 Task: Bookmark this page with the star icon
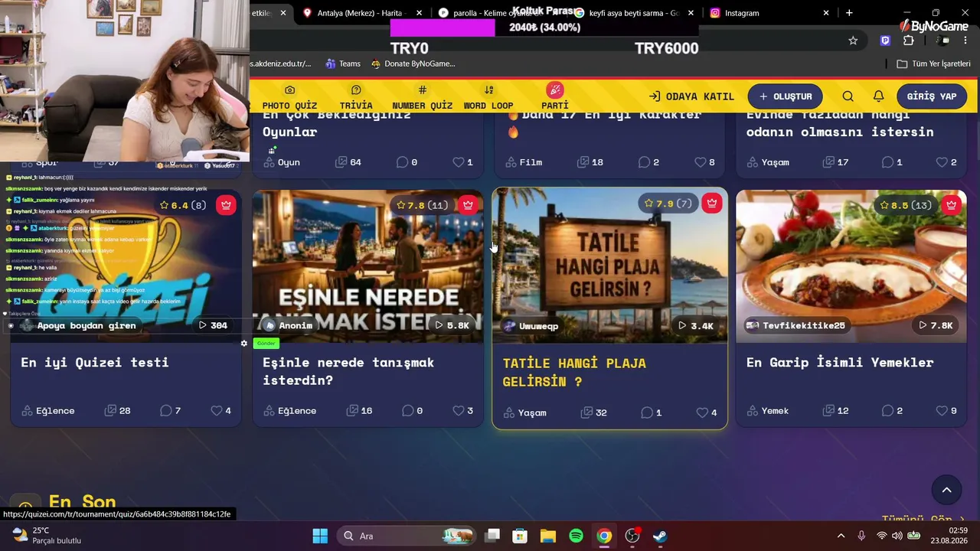(x=853, y=41)
